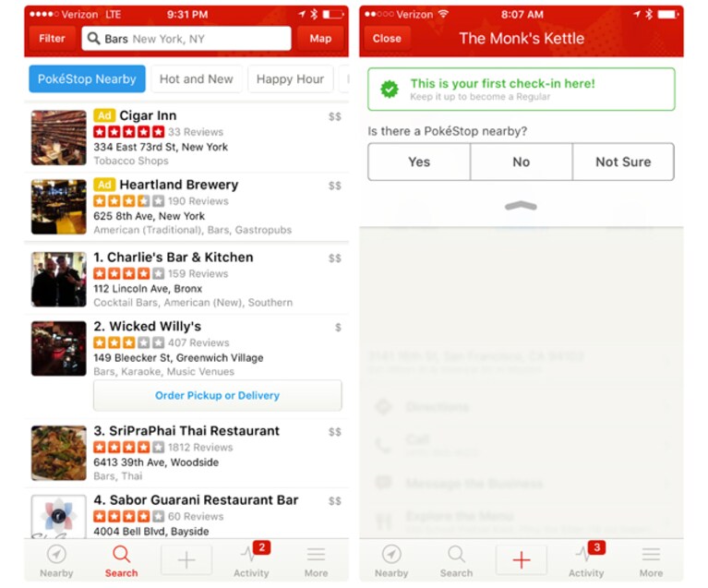Select Not Sure for PokéStop nearby

[x=623, y=162]
